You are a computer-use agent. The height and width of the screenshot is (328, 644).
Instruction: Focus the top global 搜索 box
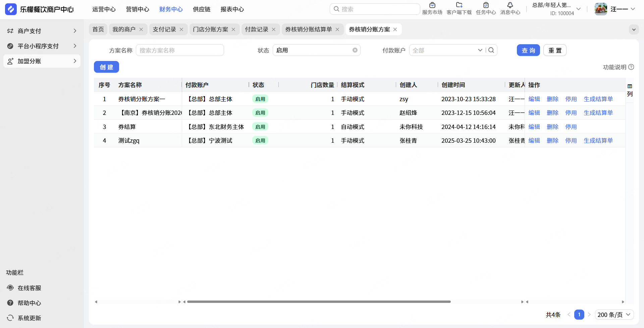pyautogui.click(x=375, y=9)
